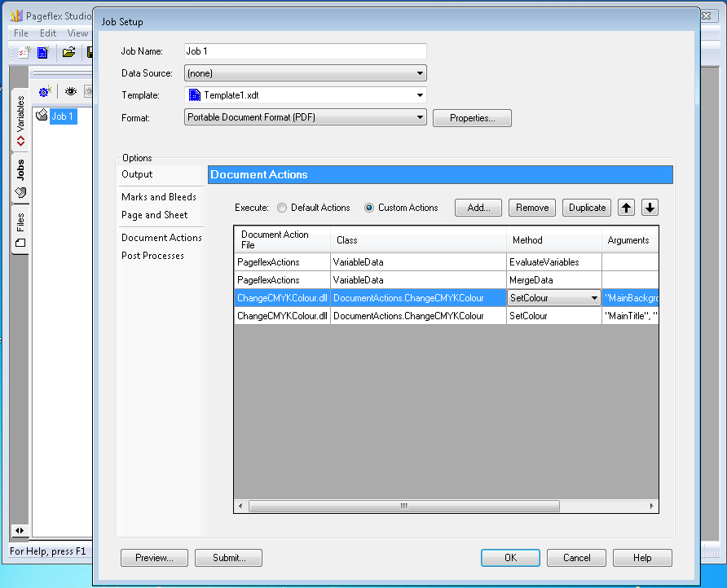
Task: Move selected action up with arrow button
Action: [x=626, y=208]
